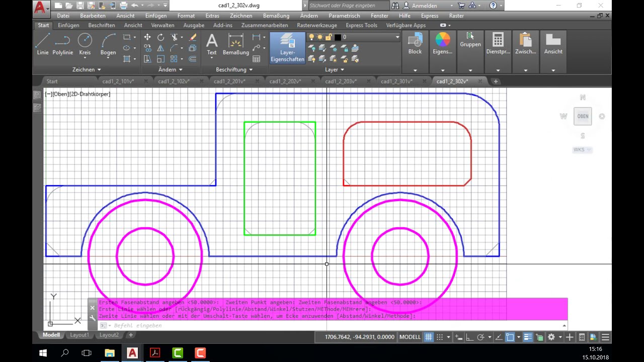Toggle drawing grid display in status bar
Viewport: 644px width, 362px height.
429,337
